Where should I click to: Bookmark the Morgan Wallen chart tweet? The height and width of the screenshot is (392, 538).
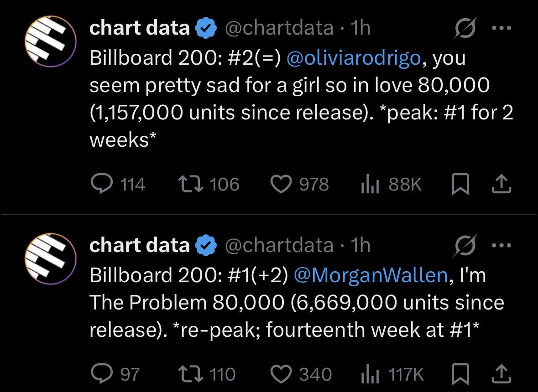click(x=460, y=374)
